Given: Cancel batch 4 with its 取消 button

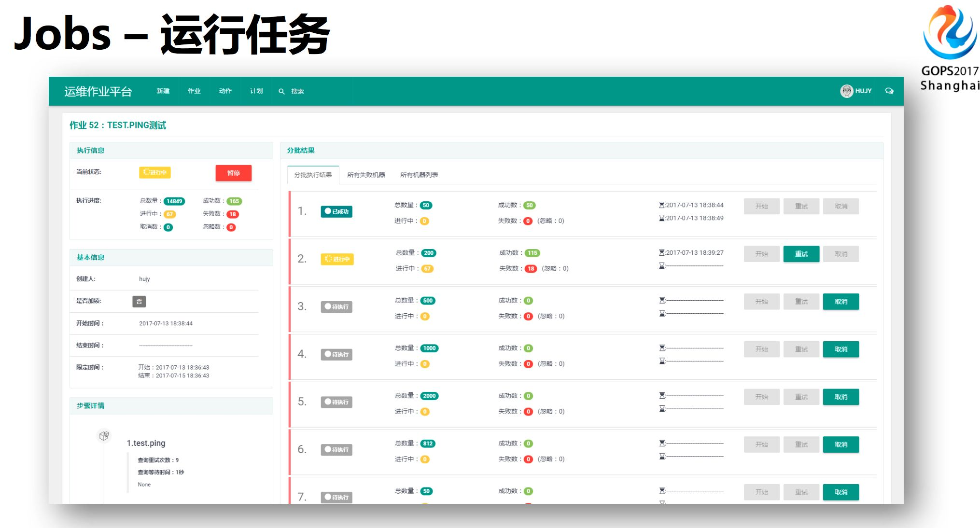Looking at the screenshot, I should click(x=840, y=349).
